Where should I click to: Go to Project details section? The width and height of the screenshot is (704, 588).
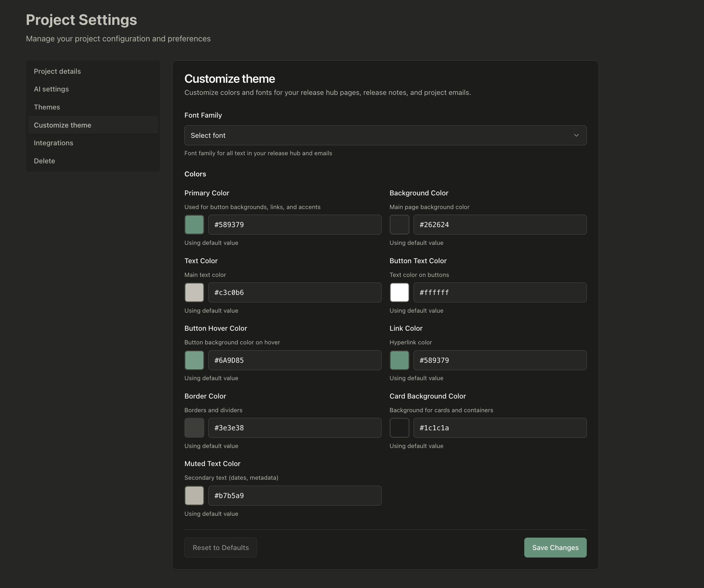57,71
